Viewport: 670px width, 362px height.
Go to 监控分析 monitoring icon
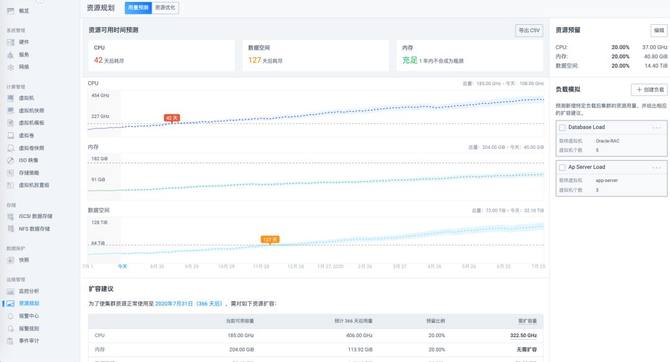click(x=11, y=291)
